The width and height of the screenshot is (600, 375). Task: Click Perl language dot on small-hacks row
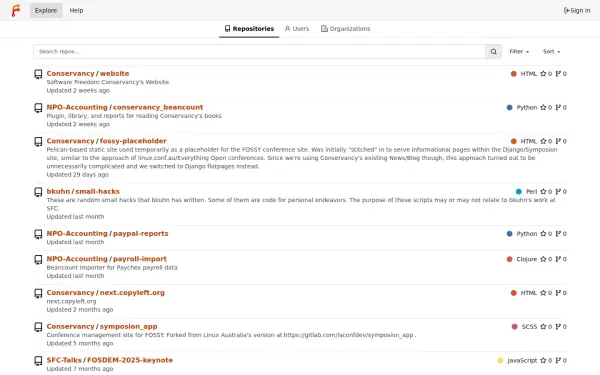[x=518, y=192]
